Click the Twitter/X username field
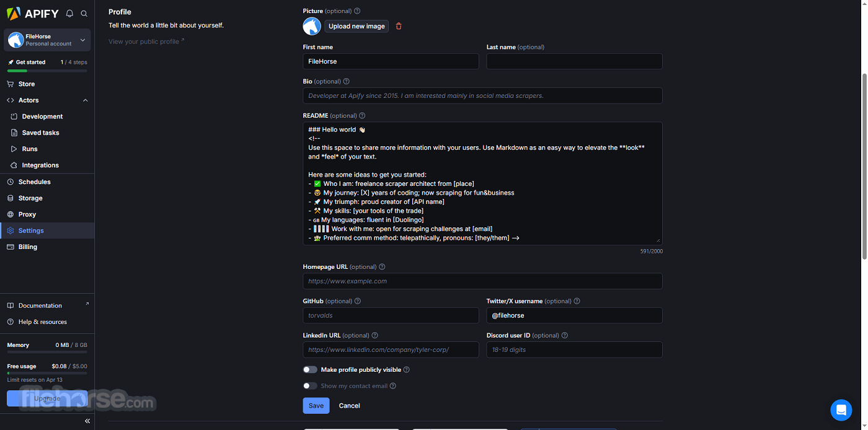Viewport: 868px width, 430px height. (574, 315)
